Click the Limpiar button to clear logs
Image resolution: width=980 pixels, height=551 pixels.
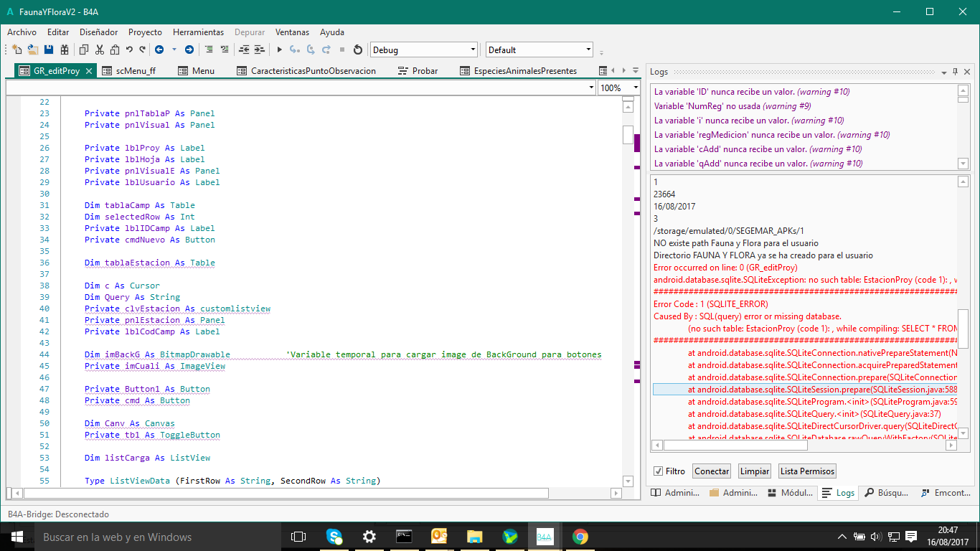click(754, 471)
